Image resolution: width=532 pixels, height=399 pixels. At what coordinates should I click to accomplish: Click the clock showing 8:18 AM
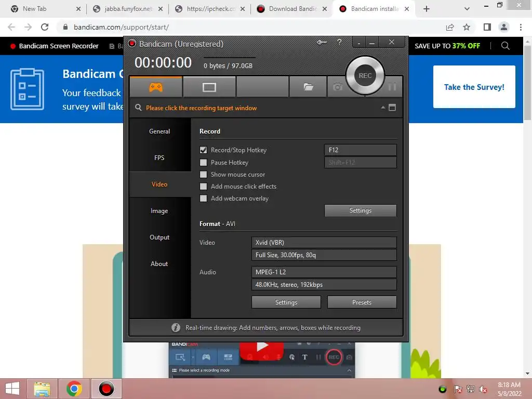click(509, 385)
